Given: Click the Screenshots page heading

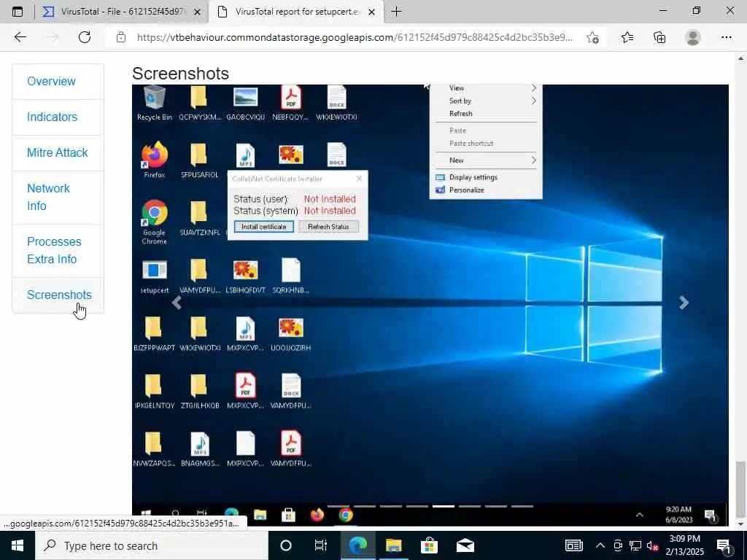Looking at the screenshot, I should point(181,74).
